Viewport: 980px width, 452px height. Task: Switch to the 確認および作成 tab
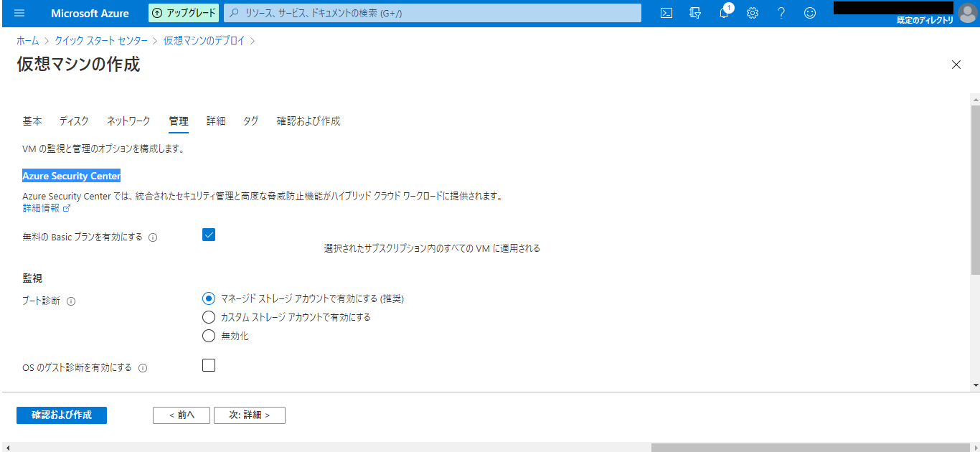308,121
